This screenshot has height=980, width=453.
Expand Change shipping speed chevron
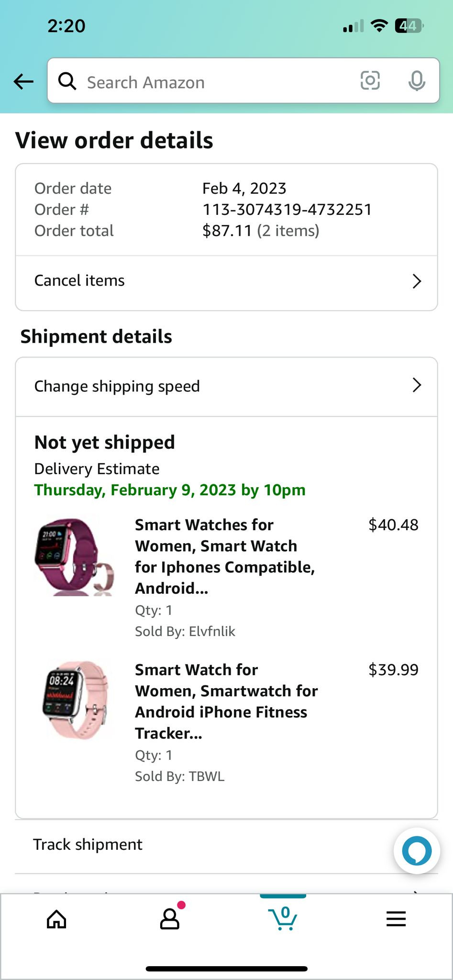pyautogui.click(x=417, y=385)
